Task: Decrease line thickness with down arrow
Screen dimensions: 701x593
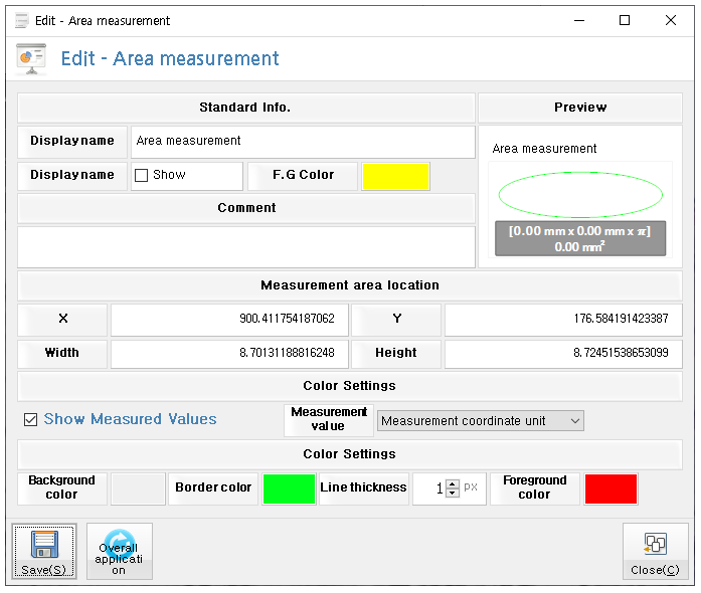Action: tap(452, 493)
